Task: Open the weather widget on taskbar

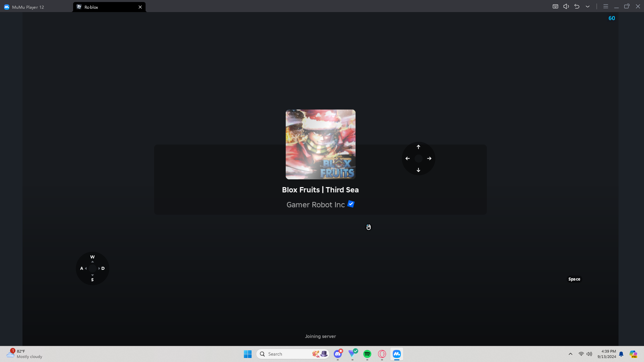Action: click(x=25, y=354)
